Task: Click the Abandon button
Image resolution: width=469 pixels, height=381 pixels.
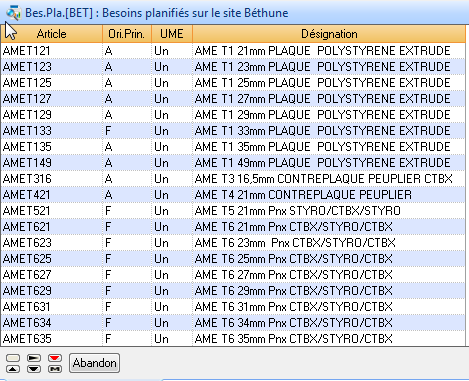Action: tap(94, 363)
